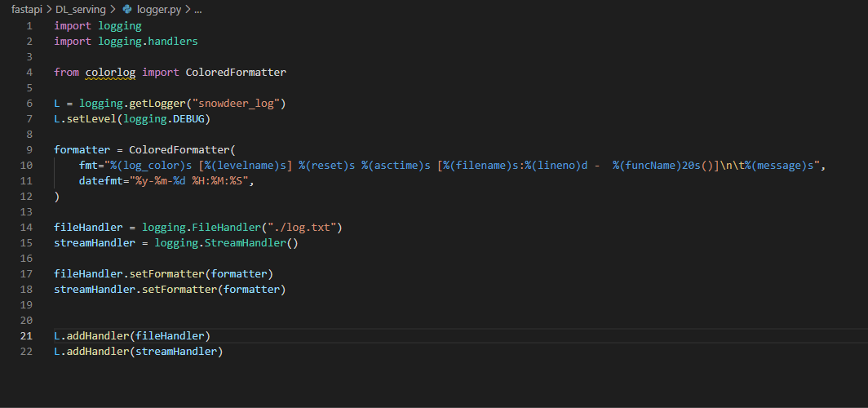
Task: Click line number 4 in the gutter
Action: click(29, 72)
